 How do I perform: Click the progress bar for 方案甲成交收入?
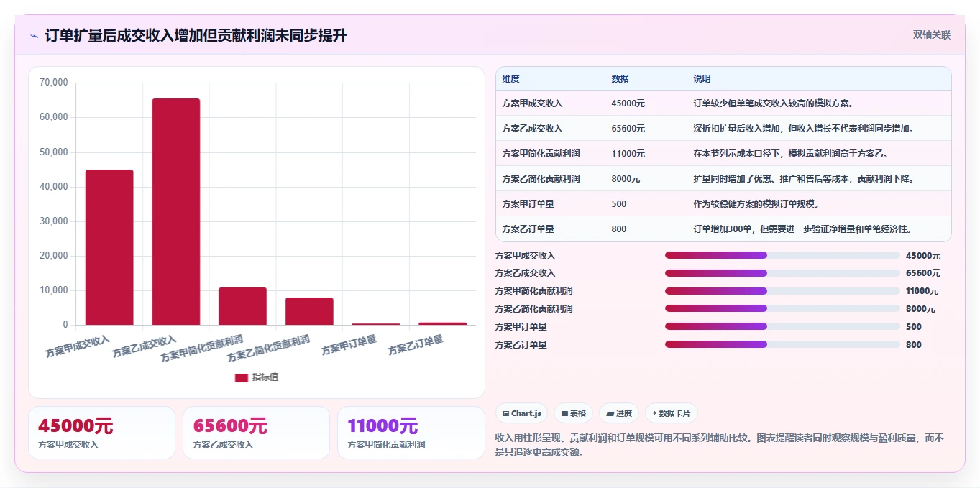coord(782,255)
